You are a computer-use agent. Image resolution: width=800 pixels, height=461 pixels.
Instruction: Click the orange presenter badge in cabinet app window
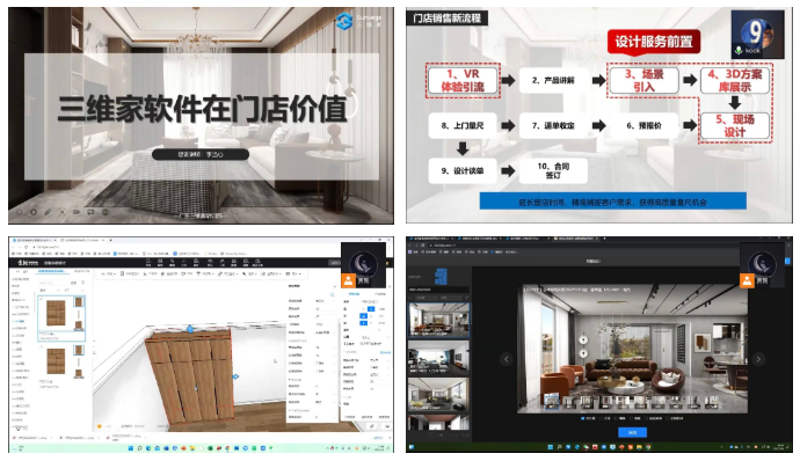tap(348, 280)
